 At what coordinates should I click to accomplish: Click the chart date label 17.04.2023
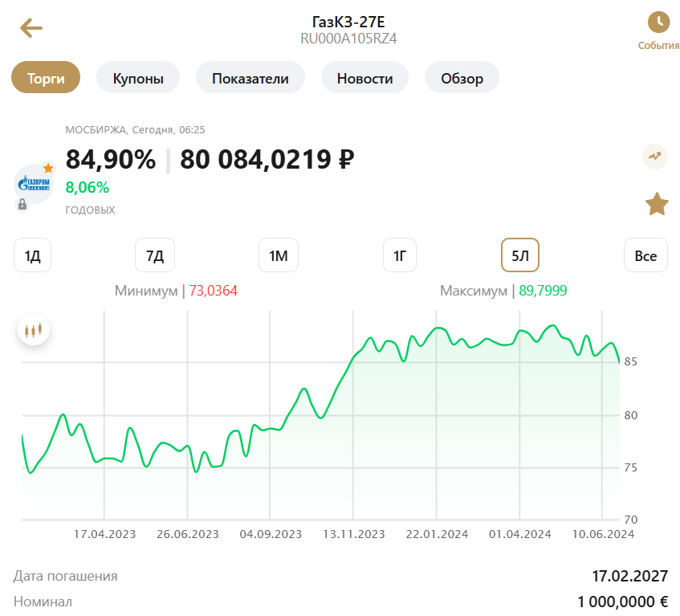tap(104, 534)
